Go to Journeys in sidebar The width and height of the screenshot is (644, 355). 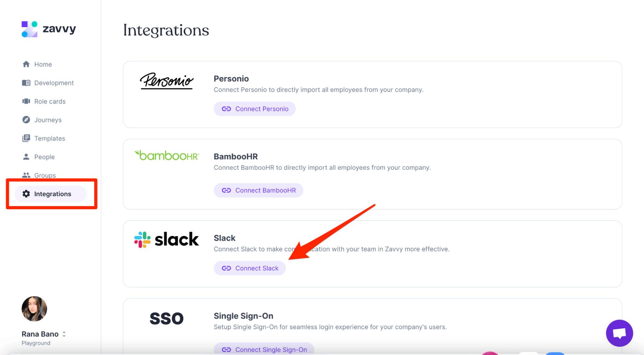click(x=48, y=120)
